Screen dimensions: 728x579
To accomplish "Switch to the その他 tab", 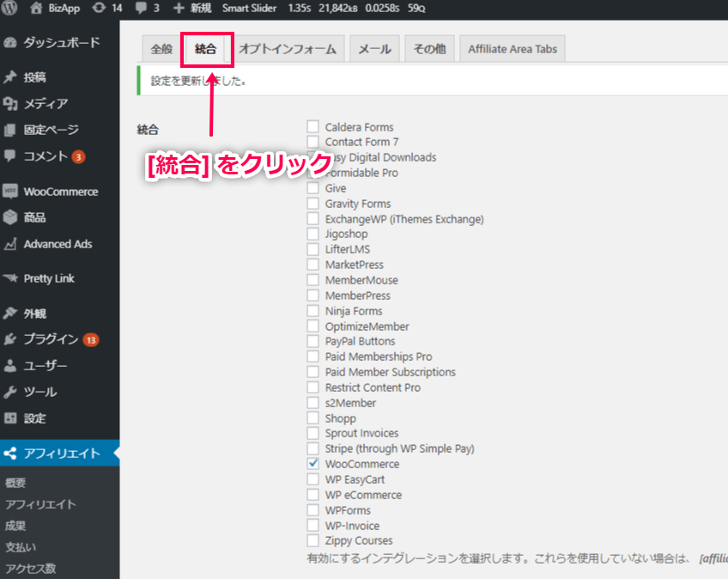I will pos(429,49).
